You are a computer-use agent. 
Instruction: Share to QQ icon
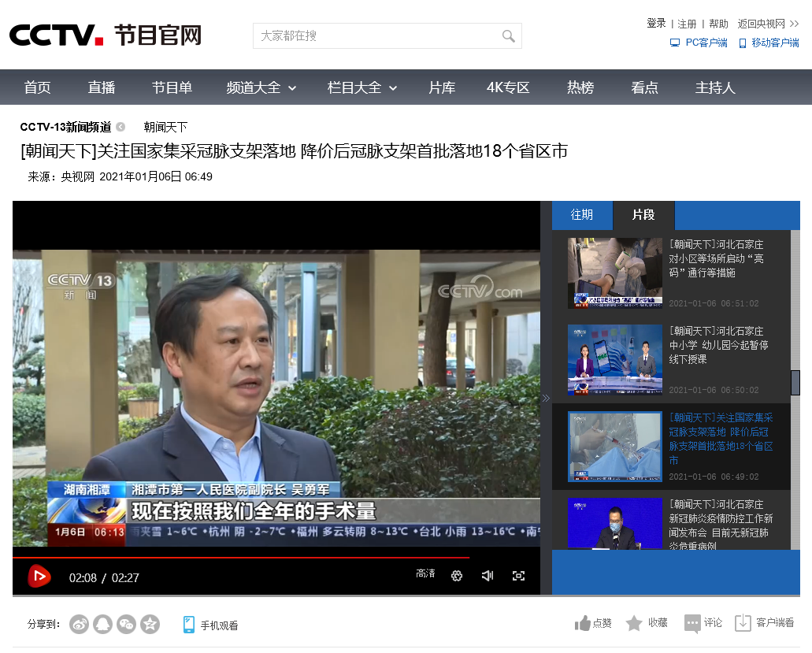pyautogui.click(x=102, y=625)
